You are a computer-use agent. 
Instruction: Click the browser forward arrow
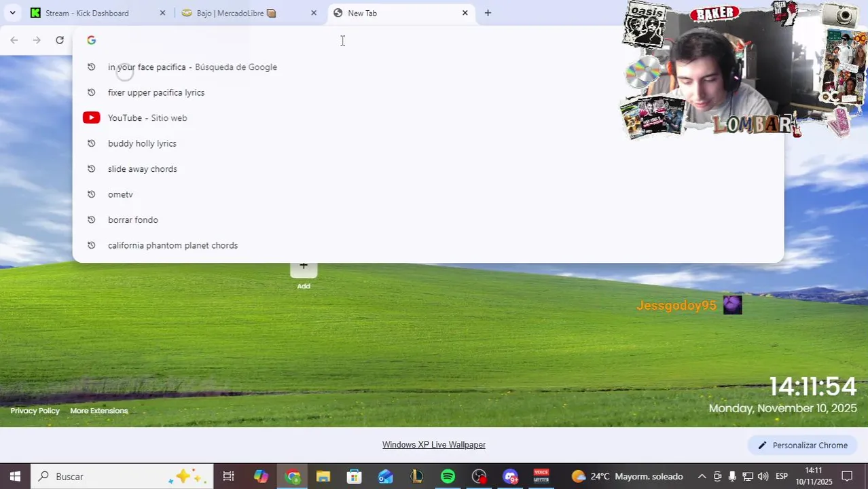[x=37, y=40]
